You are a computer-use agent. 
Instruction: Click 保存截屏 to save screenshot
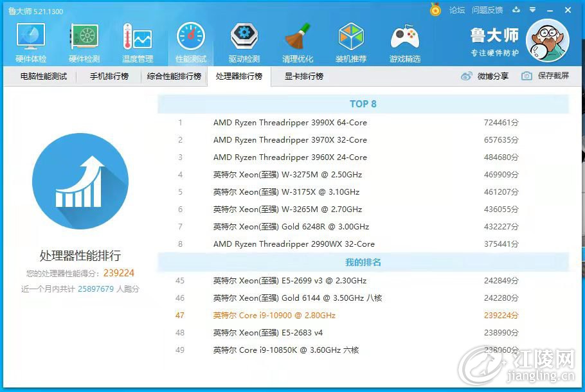coord(545,76)
